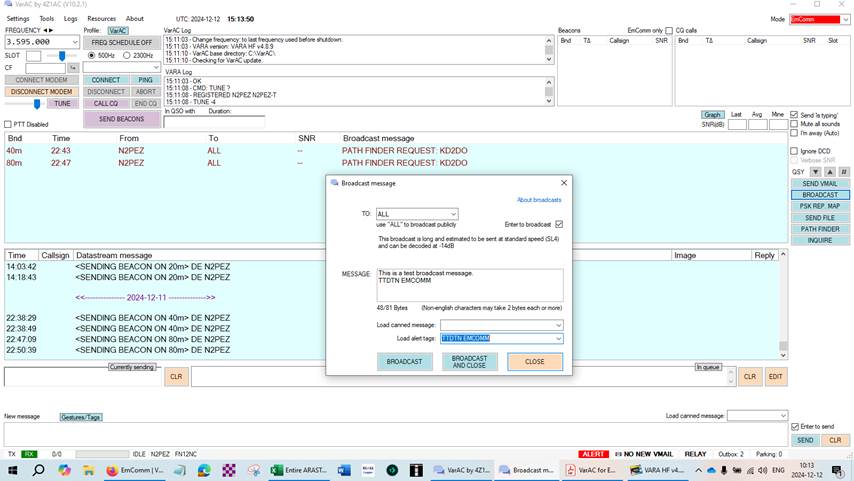The image size is (854, 481).
Task: Click BROADCAST AND CLOSE button
Action: point(469,362)
